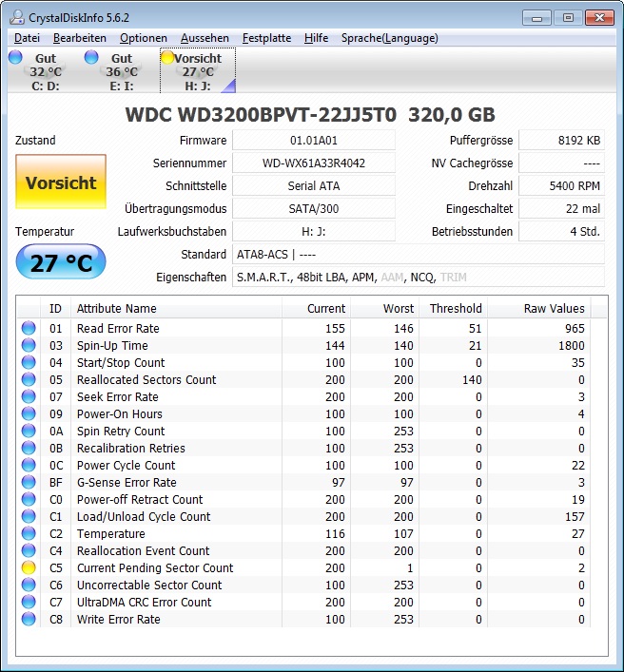This screenshot has height=672, width=624.
Task: Open the Optionen menu
Action: (x=144, y=38)
